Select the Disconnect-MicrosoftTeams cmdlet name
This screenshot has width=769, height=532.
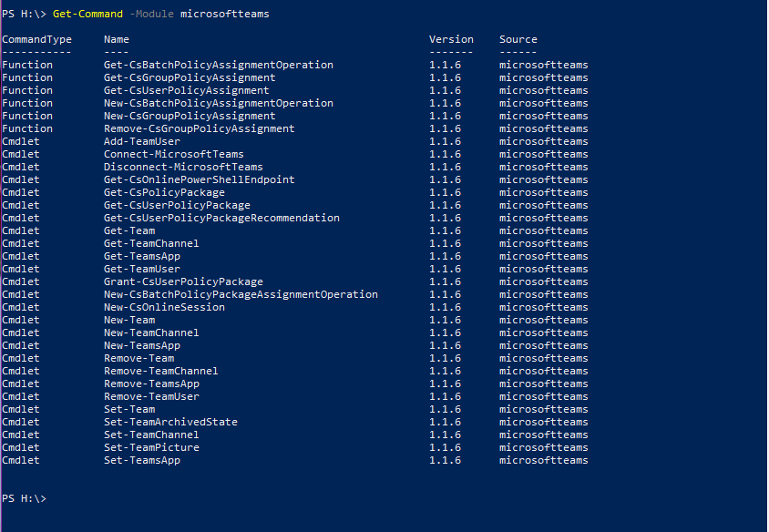pos(183,167)
